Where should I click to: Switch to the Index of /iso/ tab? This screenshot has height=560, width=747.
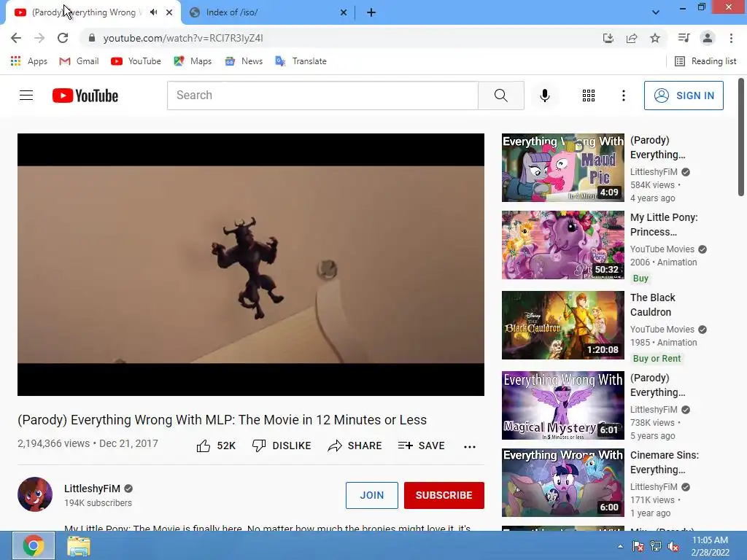pos(268,12)
